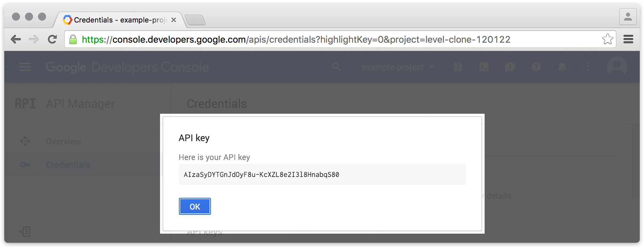The image size is (644, 247).
Task: Click the gift free trial icon
Action: (x=458, y=67)
